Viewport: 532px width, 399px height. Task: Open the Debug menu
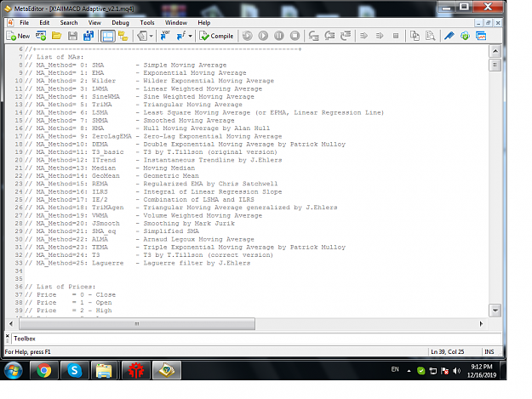(121, 23)
